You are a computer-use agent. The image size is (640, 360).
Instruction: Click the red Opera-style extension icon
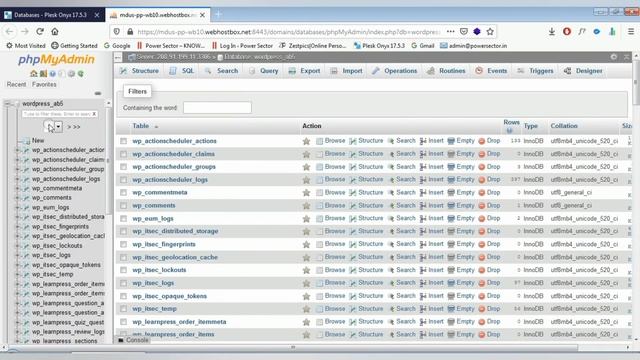pyautogui.click(x=567, y=31)
